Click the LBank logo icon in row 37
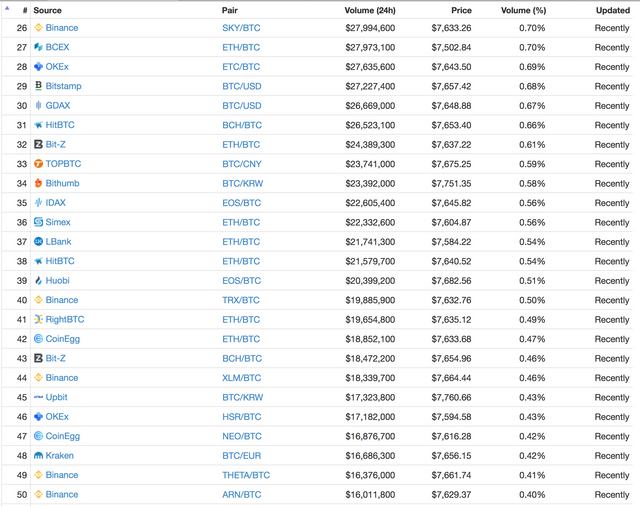This screenshot has width=640, height=507. click(38, 242)
